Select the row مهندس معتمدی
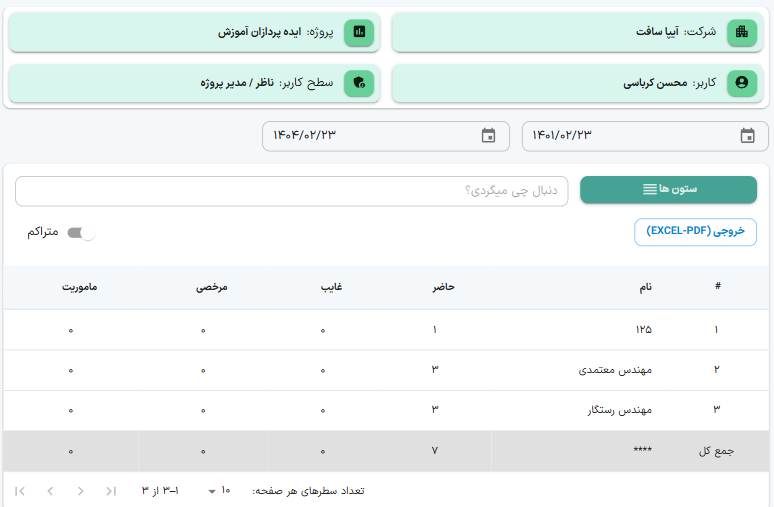 pyautogui.click(x=386, y=370)
